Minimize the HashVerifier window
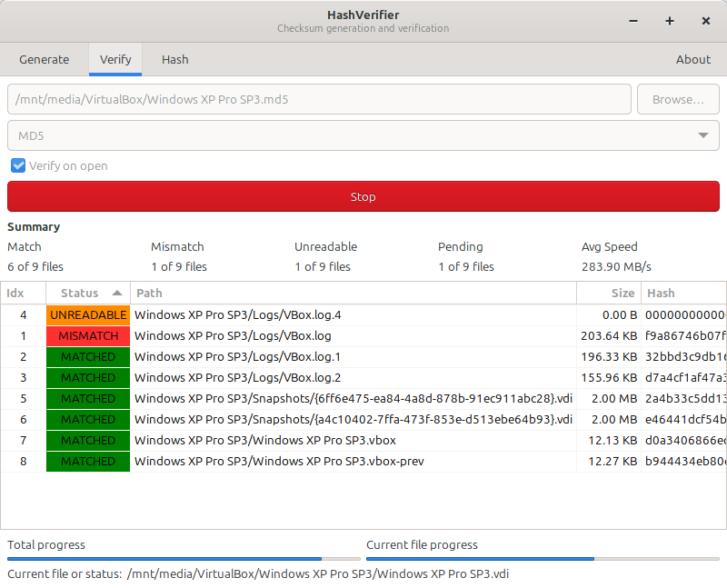Viewport: 727px width, 588px height. (x=633, y=21)
